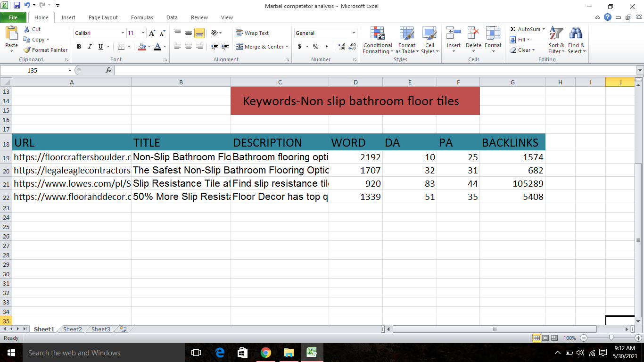Open the Name Box dropdown arrow

(x=70, y=70)
